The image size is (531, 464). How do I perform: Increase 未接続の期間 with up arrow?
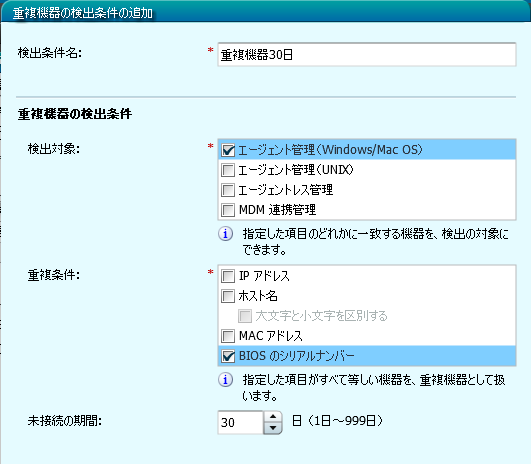273,417
